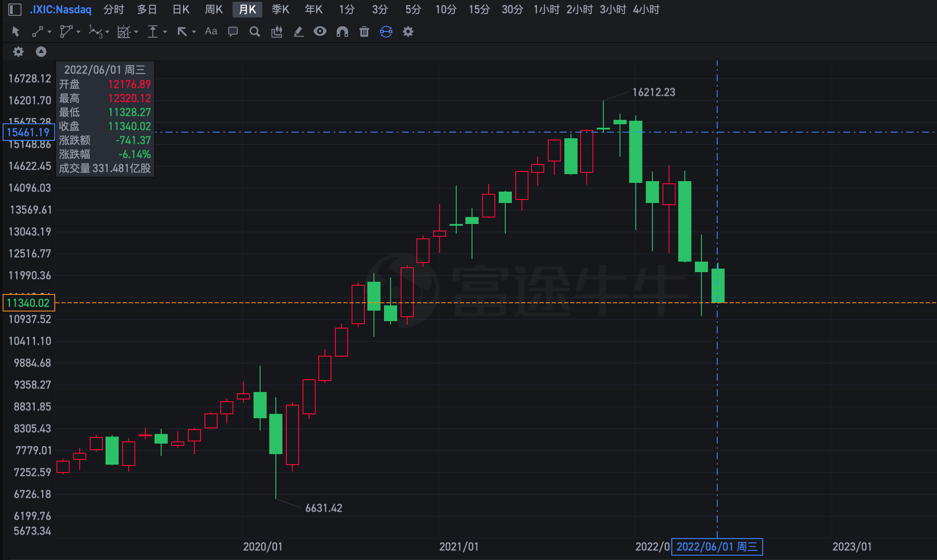Toggle the blue sync drawings icon
This screenshot has width=937, height=560.
[x=386, y=31]
